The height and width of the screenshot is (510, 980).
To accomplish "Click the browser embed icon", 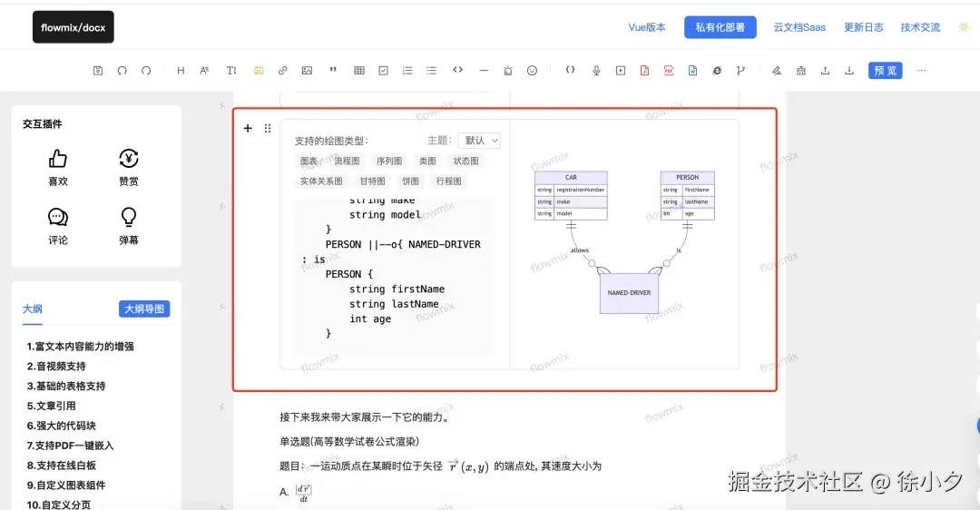I will (717, 71).
